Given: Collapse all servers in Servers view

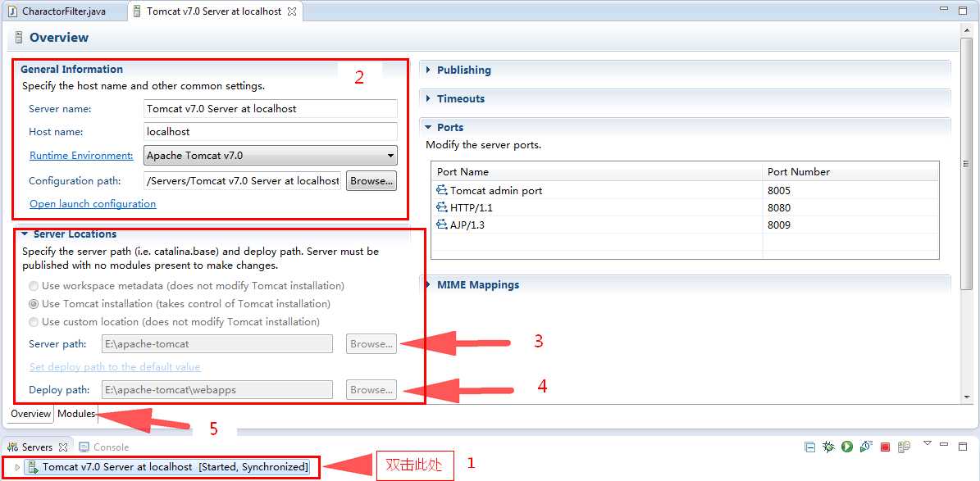Looking at the screenshot, I should tap(809, 447).
